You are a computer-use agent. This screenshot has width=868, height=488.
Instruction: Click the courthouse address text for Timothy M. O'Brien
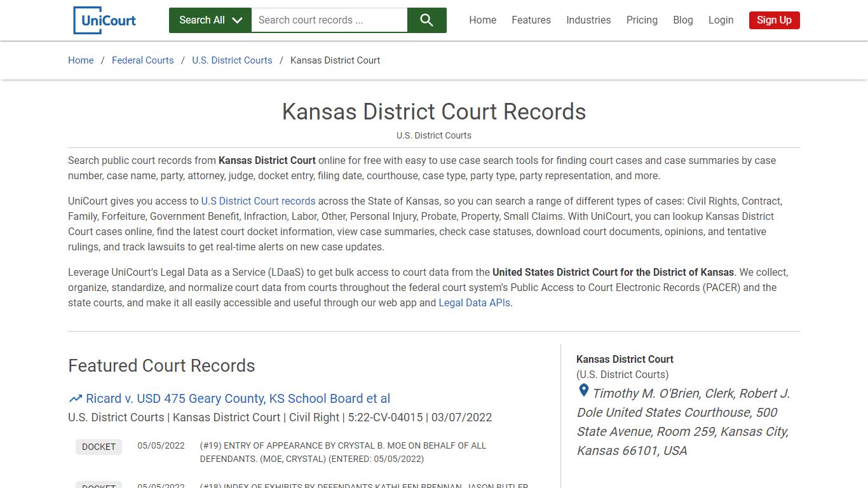683,422
